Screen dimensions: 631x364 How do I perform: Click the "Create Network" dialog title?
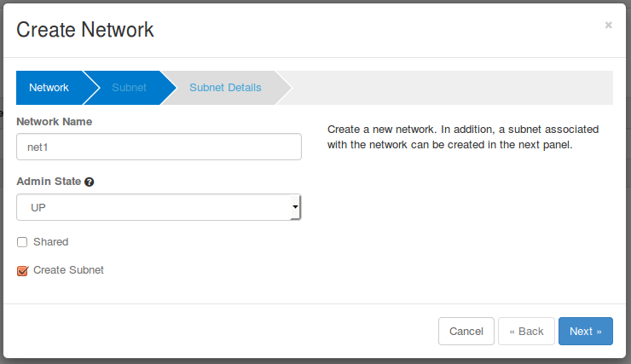85,30
